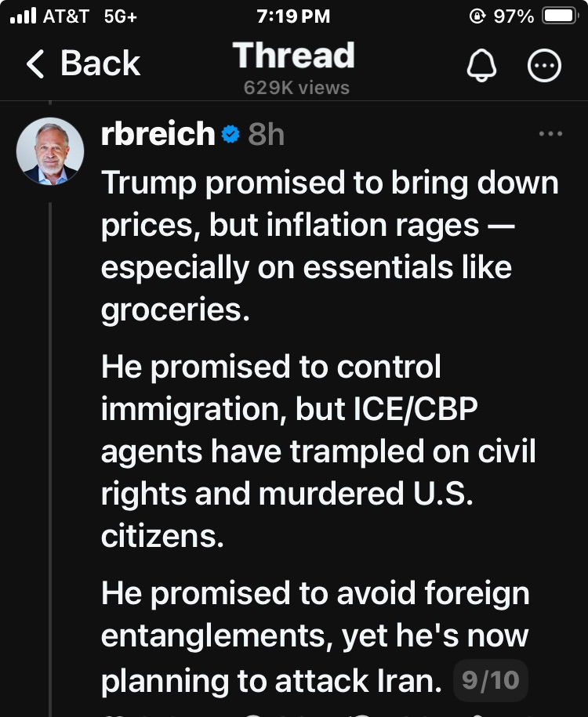588x717 pixels.
Task: Tap the 9/10 thread position badge
Action: pyautogui.click(x=491, y=679)
